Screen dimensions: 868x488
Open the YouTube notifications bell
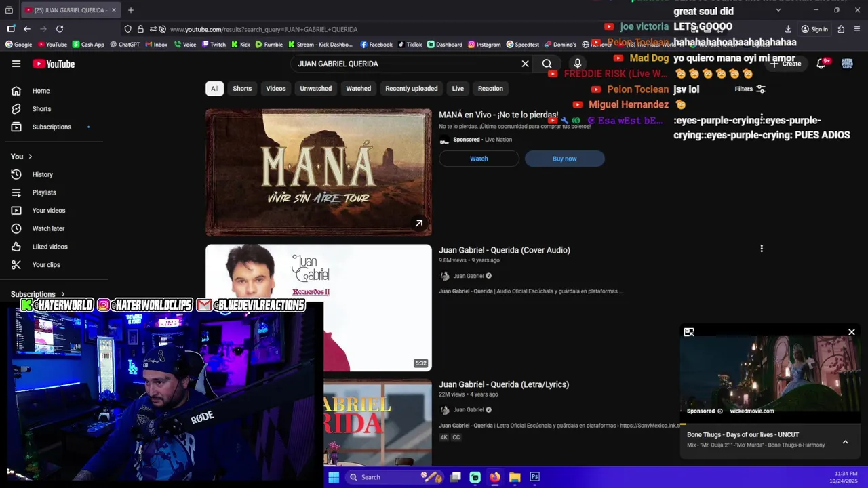(821, 64)
